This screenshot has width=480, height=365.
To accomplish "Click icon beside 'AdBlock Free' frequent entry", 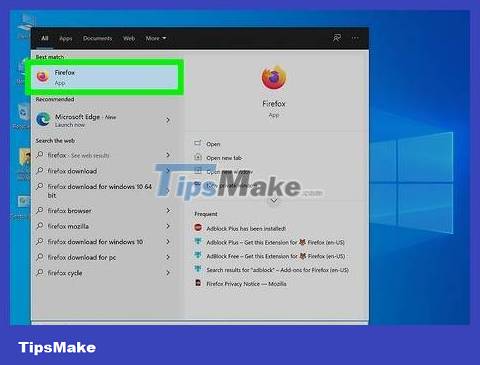I will coord(198,255).
